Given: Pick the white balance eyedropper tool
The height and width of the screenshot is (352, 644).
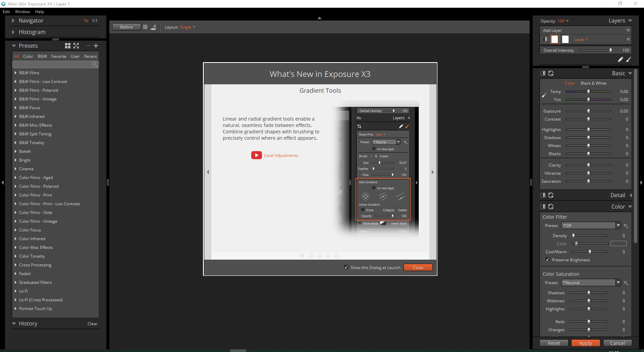Looking at the screenshot, I should pyautogui.click(x=544, y=95).
